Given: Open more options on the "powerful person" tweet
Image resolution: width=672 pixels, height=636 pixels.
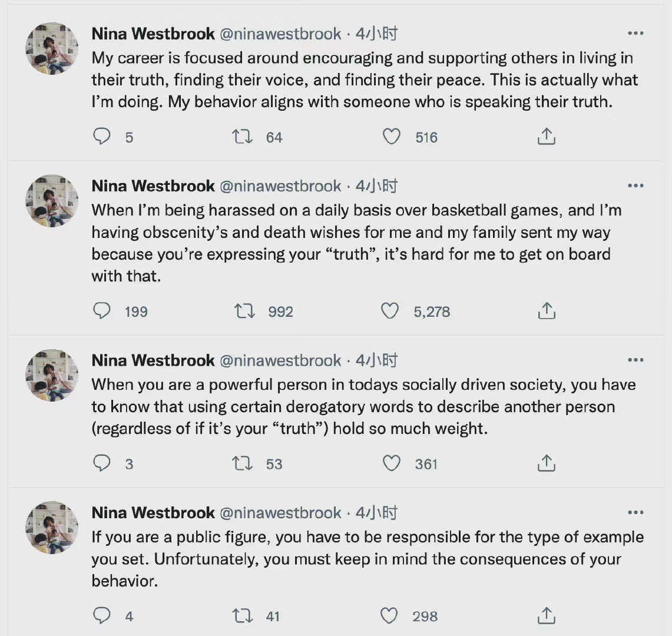Looking at the screenshot, I should tap(635, 360).
